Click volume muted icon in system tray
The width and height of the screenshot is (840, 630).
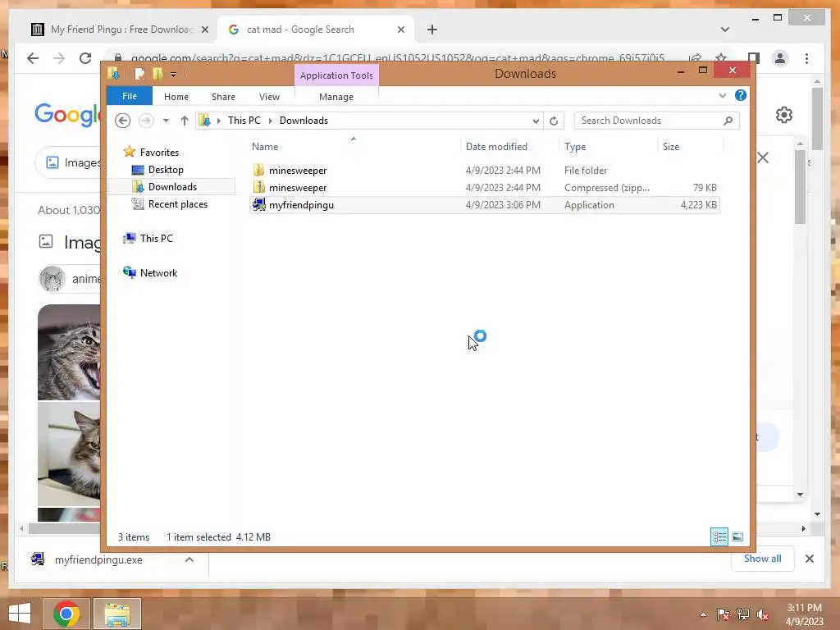coord(763,614)
